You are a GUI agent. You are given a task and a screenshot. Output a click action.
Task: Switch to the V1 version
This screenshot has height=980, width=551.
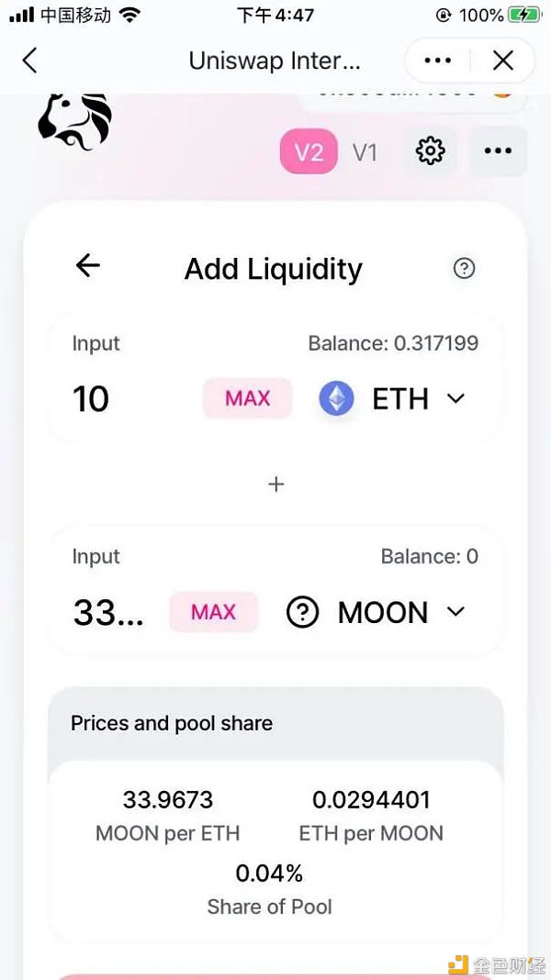(365, 151)
